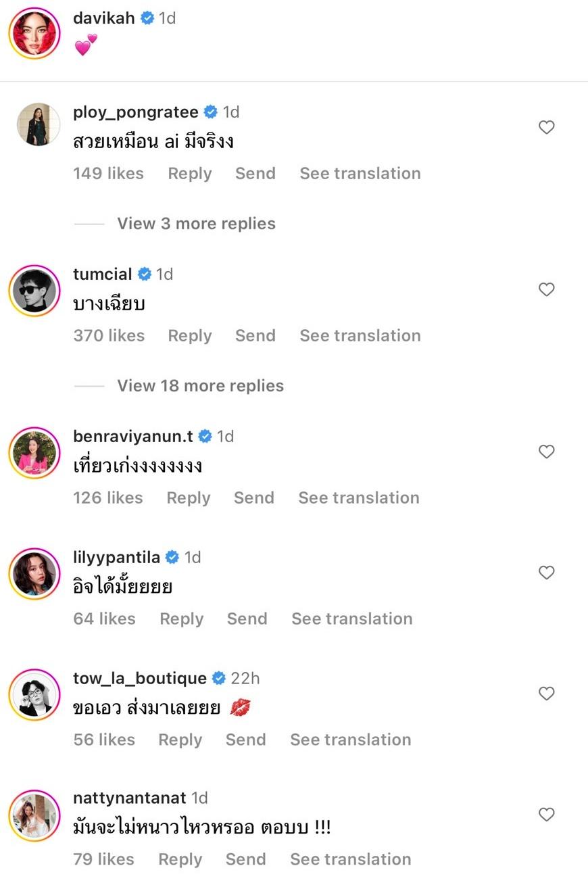Heart the lilyypantila comment
This screenshot has height=891, width=588.
tap(546, 573)
